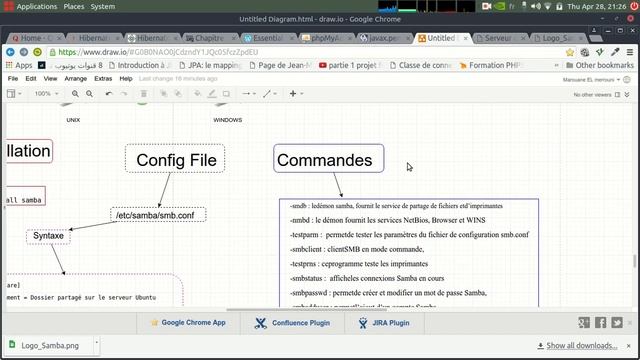This screenshot has height=360, width=640.
Task: Toggle the format panel icon beside No other viewers
Action: [618, 94]
